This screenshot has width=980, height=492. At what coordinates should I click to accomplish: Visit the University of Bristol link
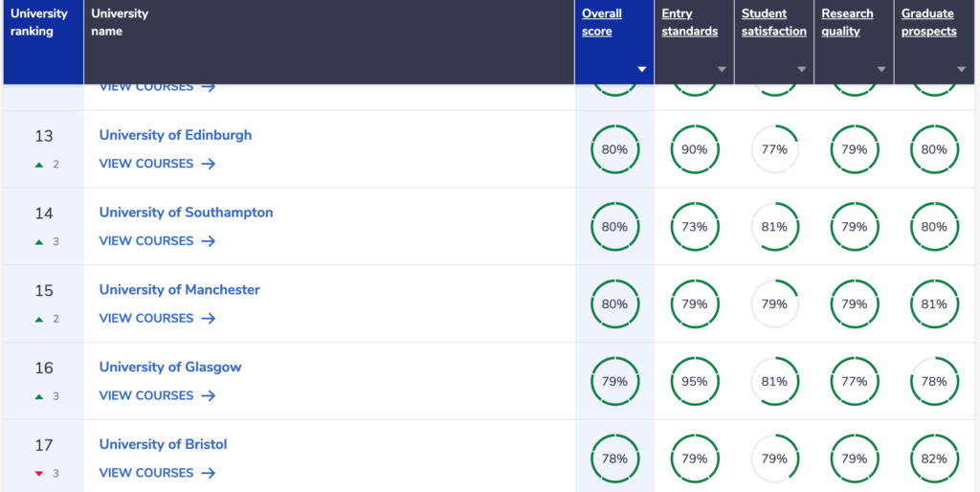click(163, 444)
